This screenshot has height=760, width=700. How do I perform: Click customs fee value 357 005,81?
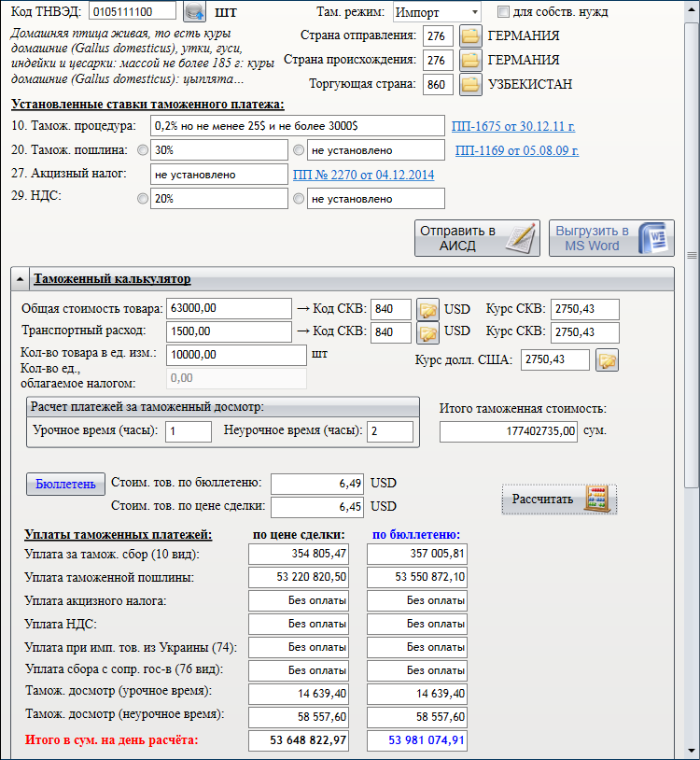tap(417, 554)
